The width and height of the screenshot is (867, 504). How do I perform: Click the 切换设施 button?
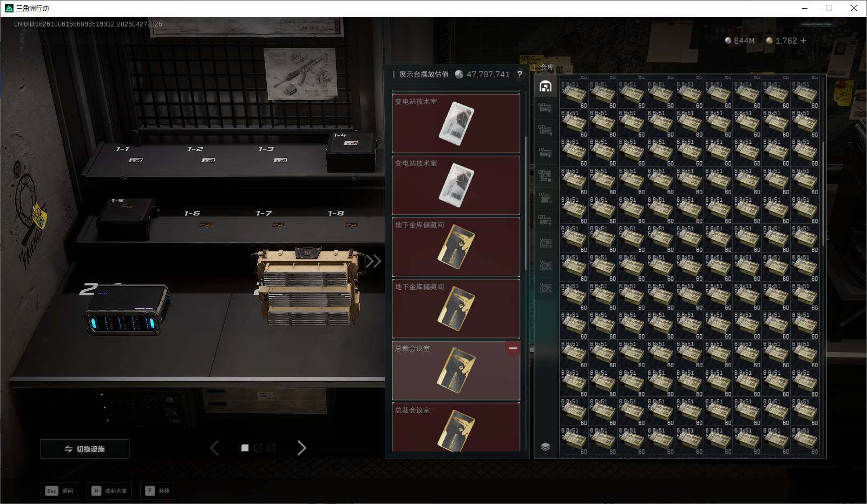click(85, 449)
